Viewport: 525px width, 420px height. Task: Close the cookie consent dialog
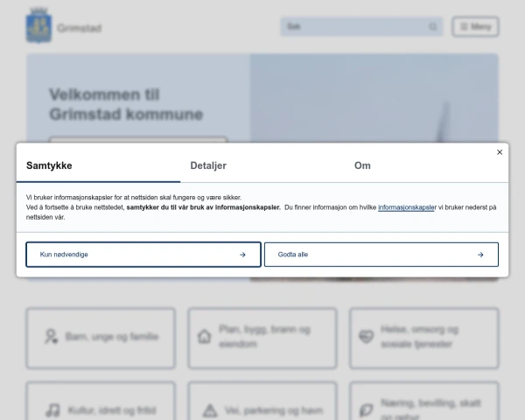500,152
